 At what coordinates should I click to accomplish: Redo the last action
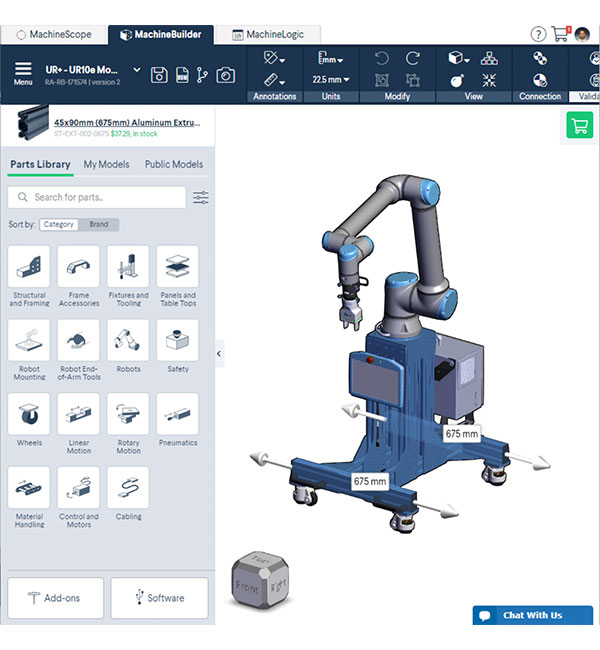coord(413,58)
